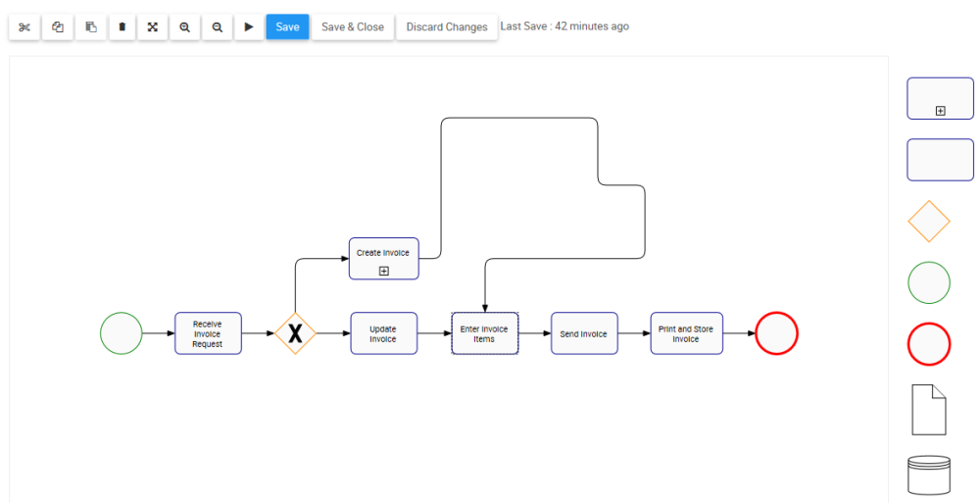This screenshot has width=980, height=503.
Task: Select the X gateway on the canvas
Action: (x=295, y=333)
